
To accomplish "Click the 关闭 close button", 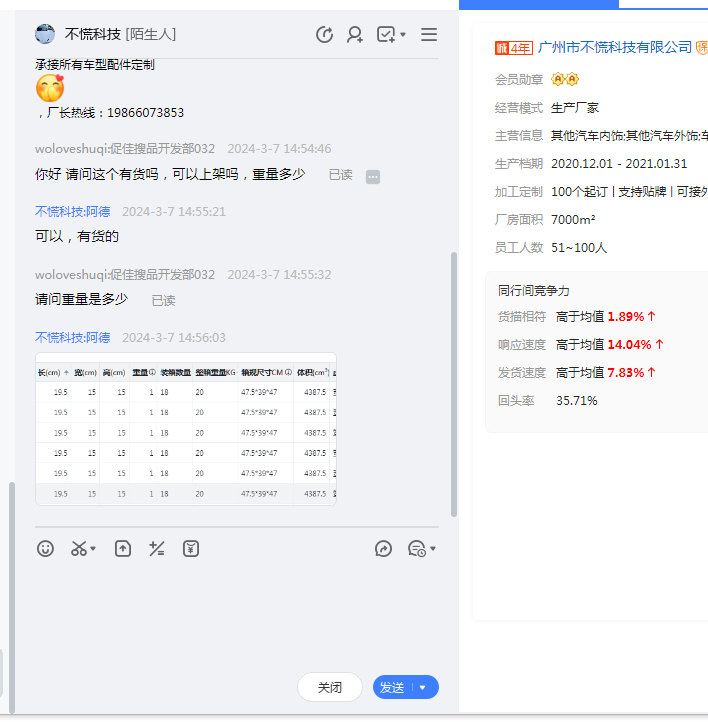I will coord(330,688).
